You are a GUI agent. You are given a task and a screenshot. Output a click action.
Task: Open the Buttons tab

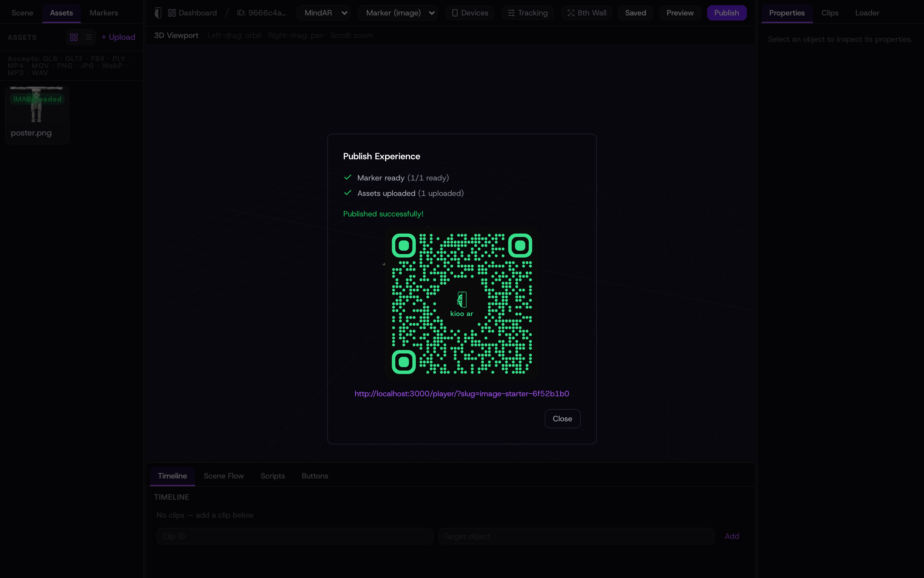315,476
